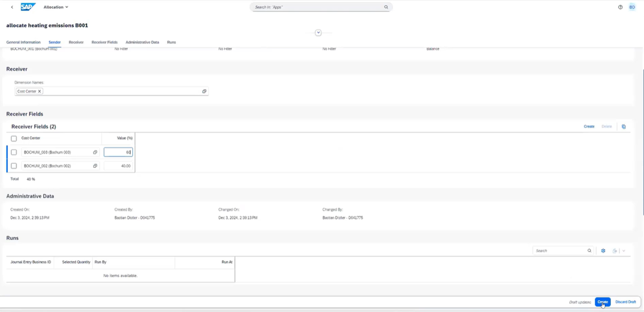Open Runs table settings gear

[603, 251]
